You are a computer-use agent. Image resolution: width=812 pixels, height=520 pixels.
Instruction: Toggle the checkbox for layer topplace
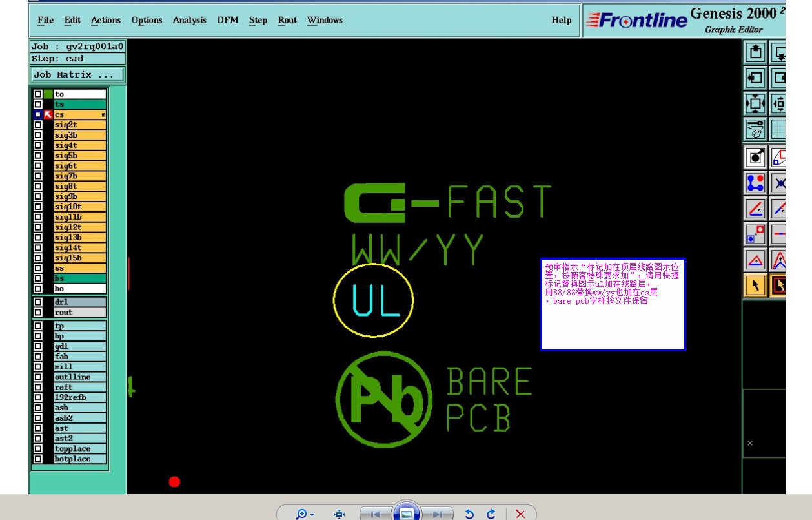(x=38, y=449)
